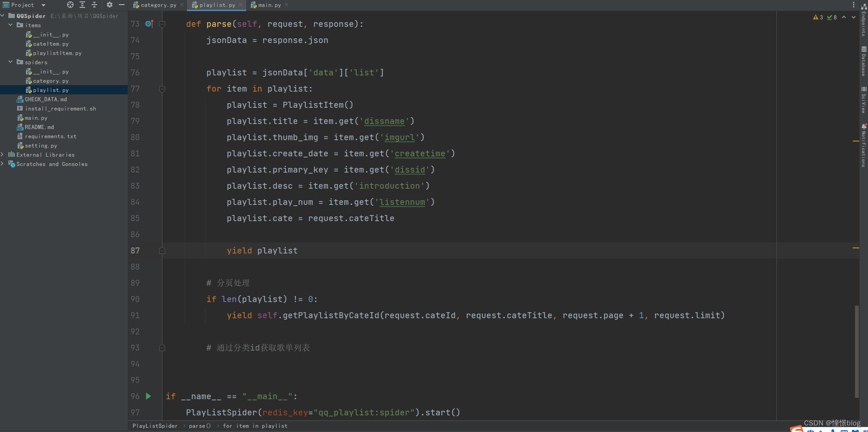This screenshot has width=868, height=432.
Task: Close the category.py tab
Action: (x=182, y=5)
